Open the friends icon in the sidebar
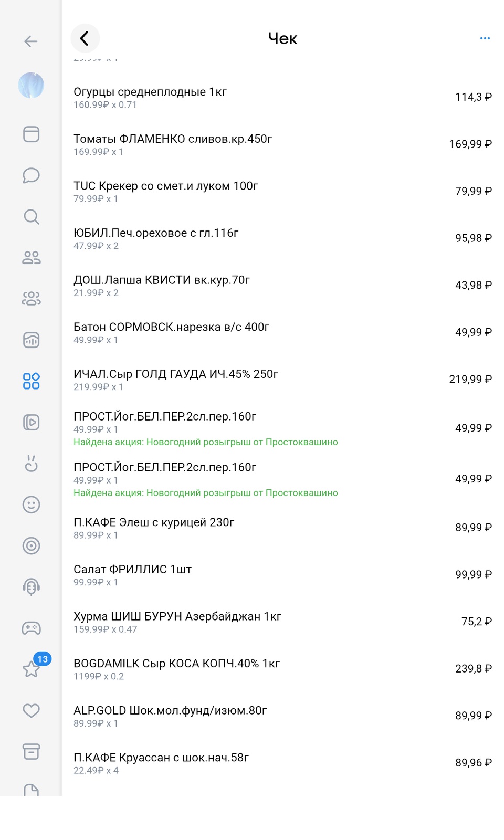Image resolution: width=504 pixels, height=840 pixels. tap(31, 257)
